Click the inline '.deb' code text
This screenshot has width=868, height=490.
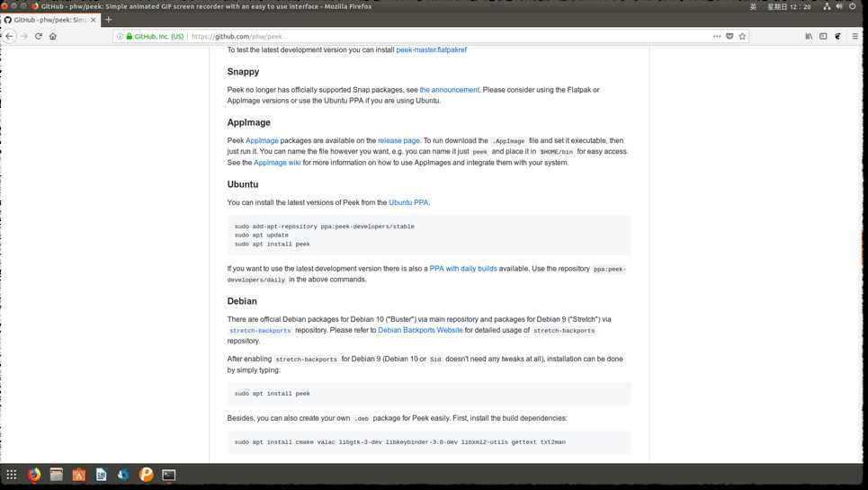coord(362,419)
